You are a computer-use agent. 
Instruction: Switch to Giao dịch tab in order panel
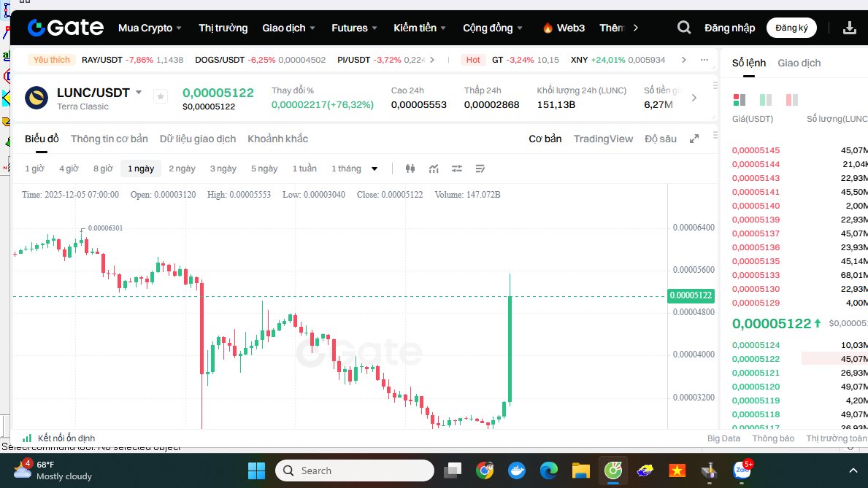799,63
